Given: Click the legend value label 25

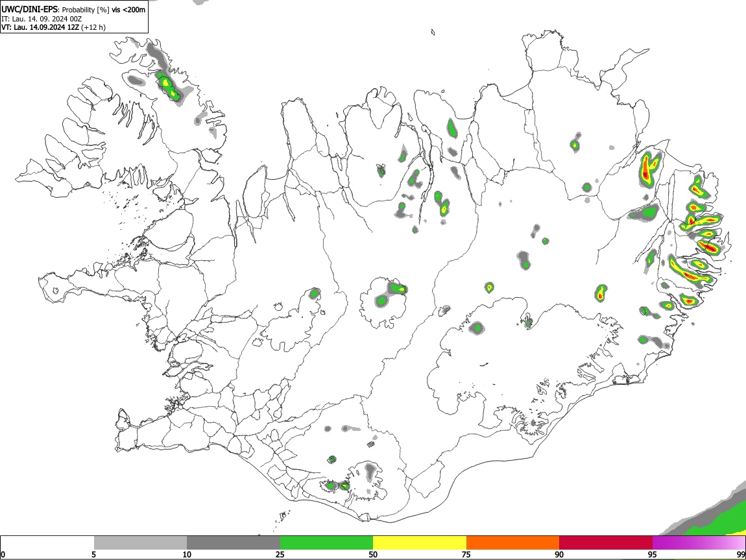Looking at the screenshot, I should pyautogui.click(x=280, y=554).
